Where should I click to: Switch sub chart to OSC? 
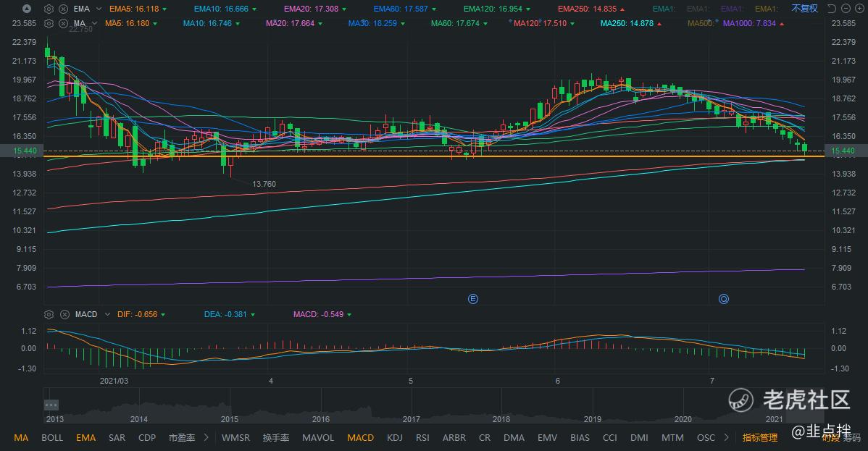click(x=706, y=438)
